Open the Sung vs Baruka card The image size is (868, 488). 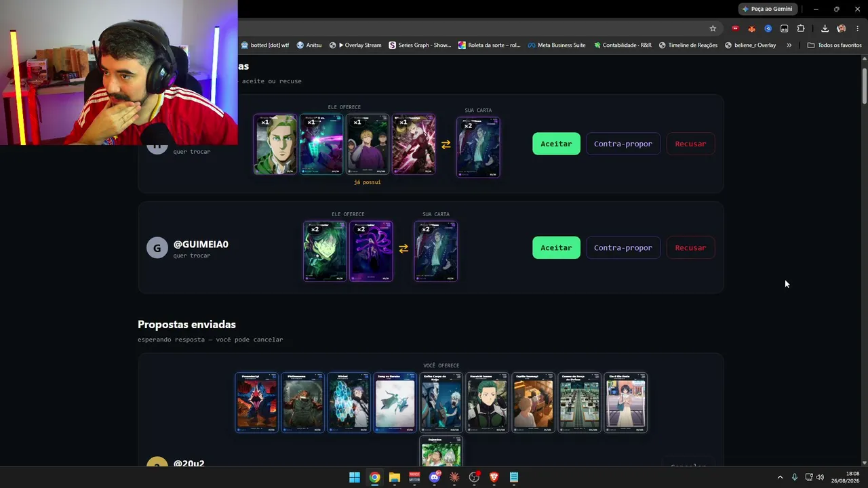click(395, 402)
